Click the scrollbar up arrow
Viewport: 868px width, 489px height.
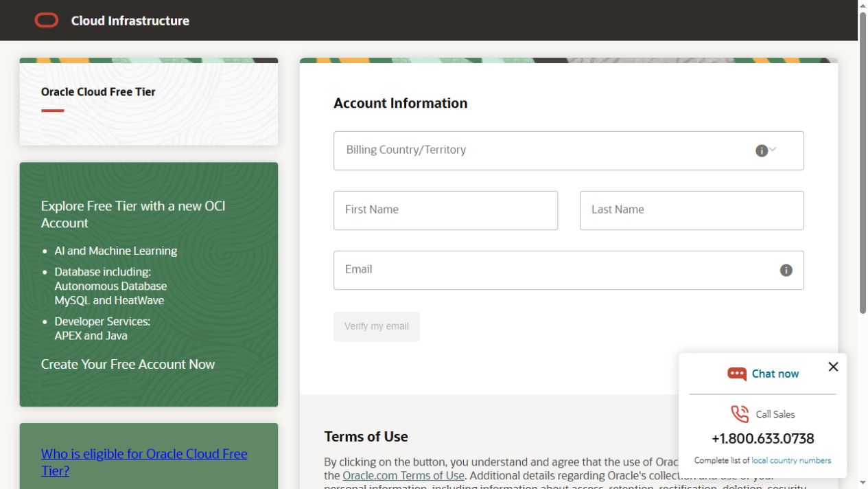[863, 5]
